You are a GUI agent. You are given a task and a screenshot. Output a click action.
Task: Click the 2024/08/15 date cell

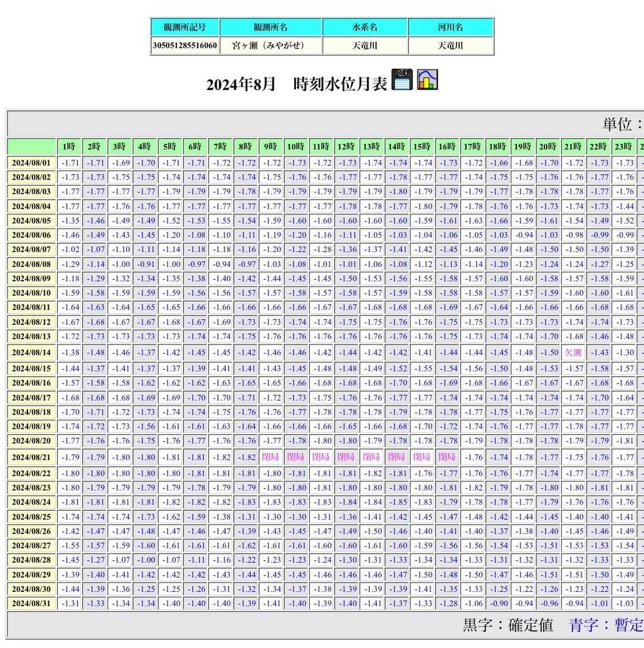point(32,368)
